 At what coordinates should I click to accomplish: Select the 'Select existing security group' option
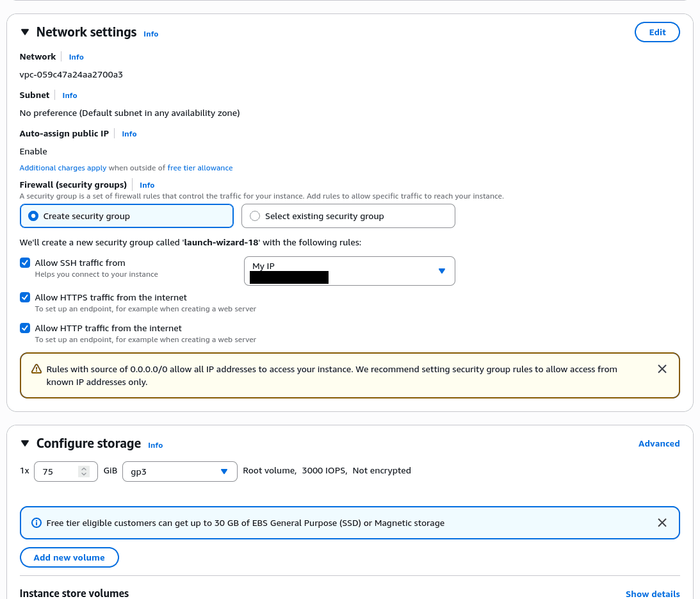255,216
